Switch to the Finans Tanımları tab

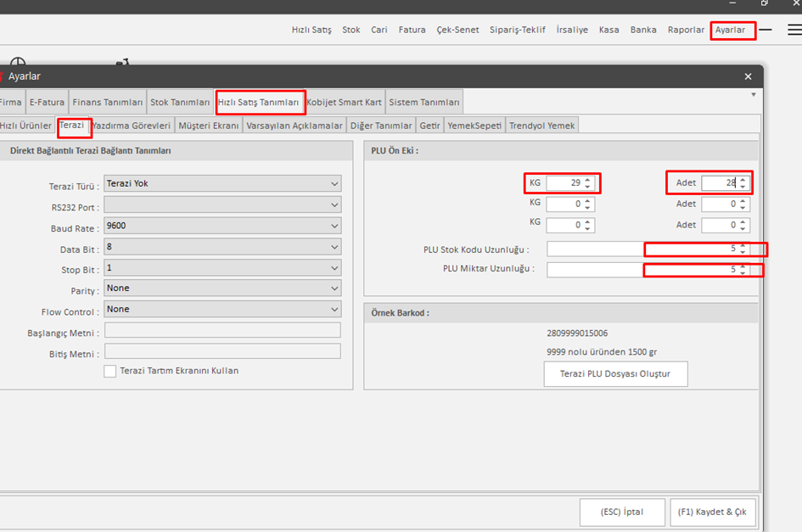(x=108, y=102)
